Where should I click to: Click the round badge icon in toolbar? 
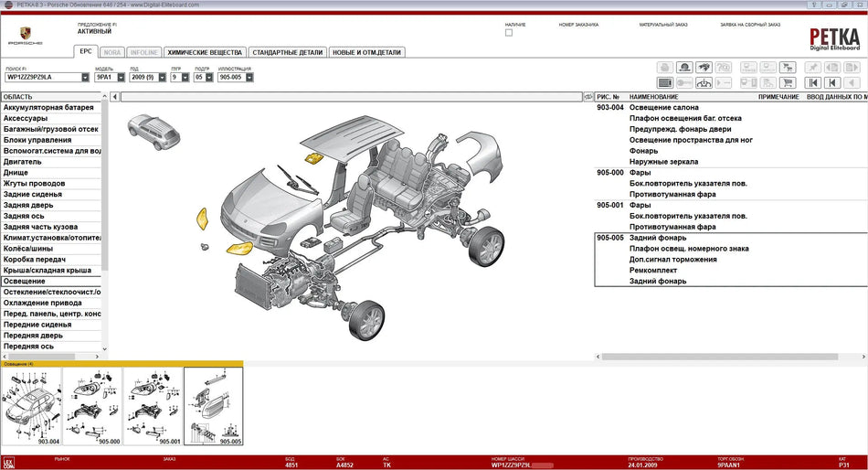[684, 68]
